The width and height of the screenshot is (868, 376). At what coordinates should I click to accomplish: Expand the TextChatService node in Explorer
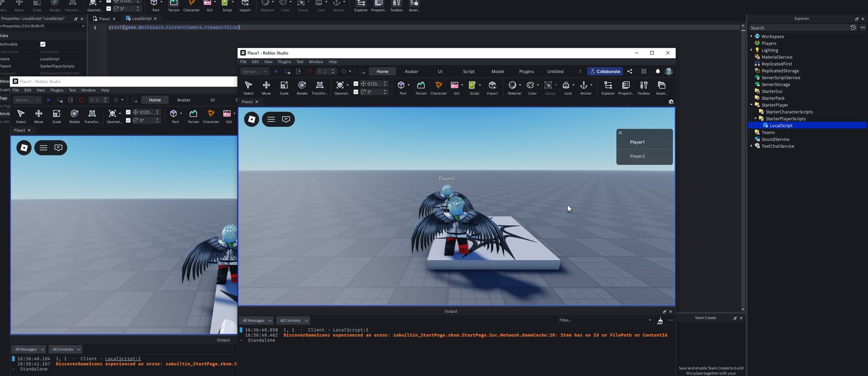pos(751,146)
